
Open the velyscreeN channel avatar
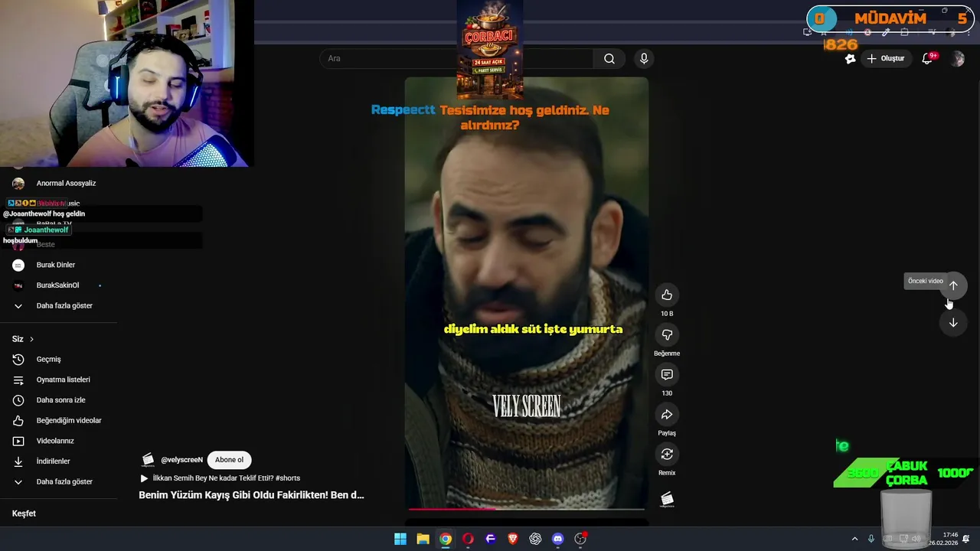coord(149,460)
